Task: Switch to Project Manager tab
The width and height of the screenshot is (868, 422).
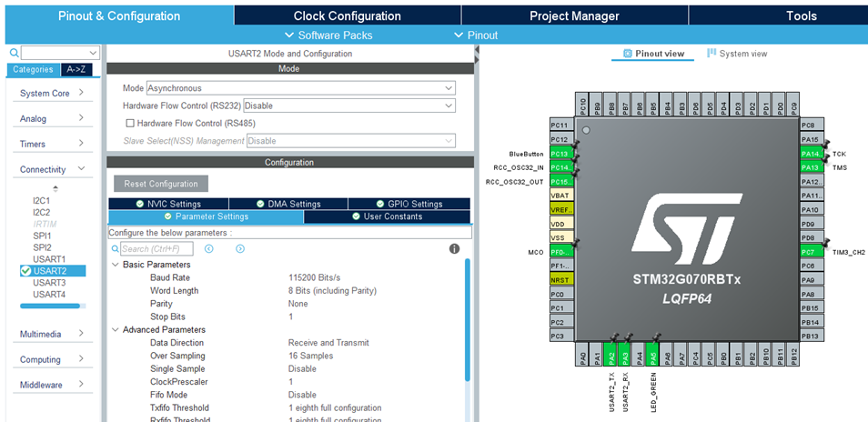Action: 575,16
